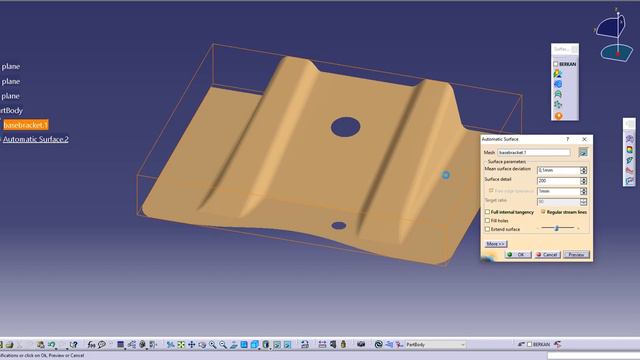The width and height of the screenshot is (640, 360).
Task: Select the Rotate view icon
Action: point(202,345)
